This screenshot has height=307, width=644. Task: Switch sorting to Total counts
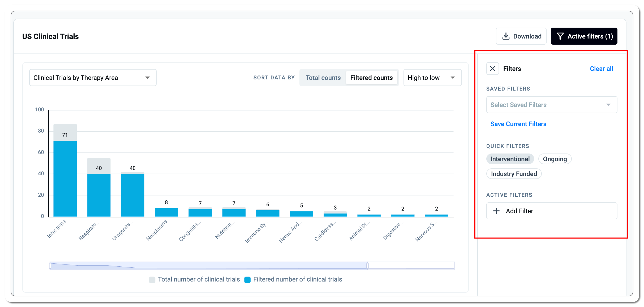point(323,78)
